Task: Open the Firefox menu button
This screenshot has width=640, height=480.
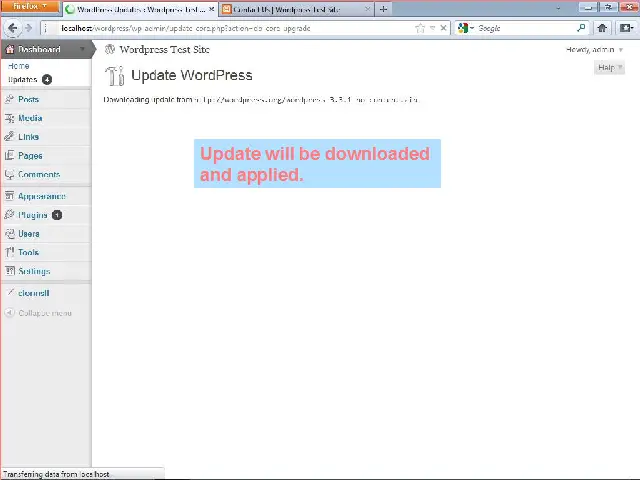Action: [30, 6]
